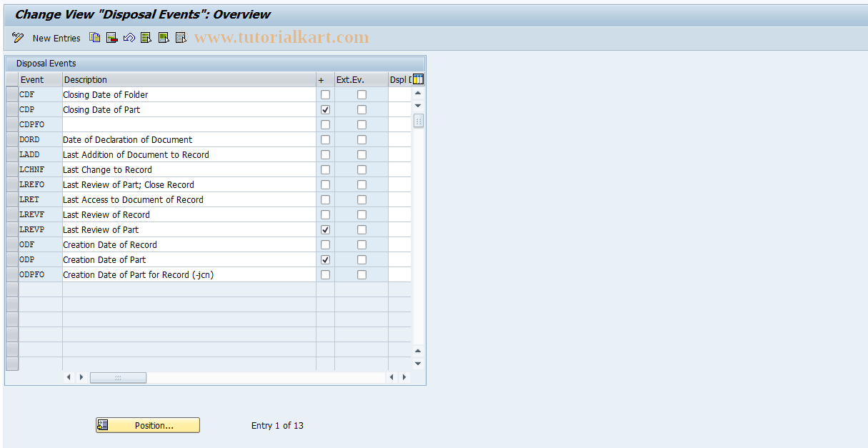Viewport: 868px width, 448px height.
Task: Tick the Ext.Ev. checkbox for the LADD row
Action: click(361, 154)
